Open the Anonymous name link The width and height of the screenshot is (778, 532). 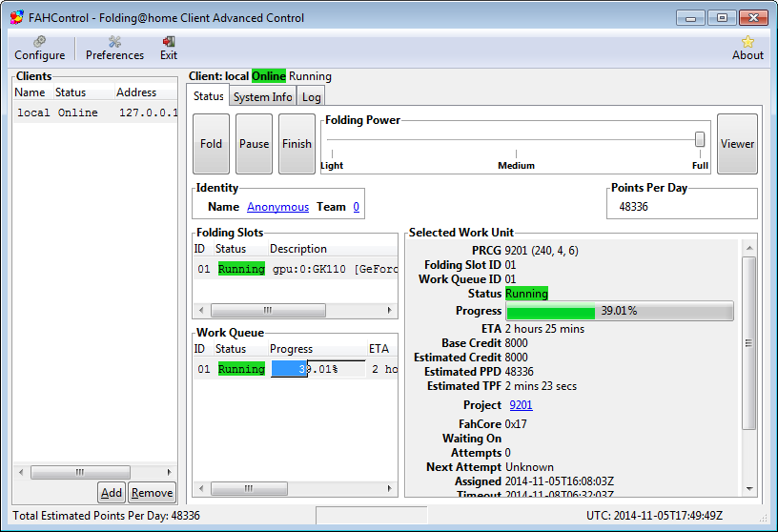pos(277,207)
